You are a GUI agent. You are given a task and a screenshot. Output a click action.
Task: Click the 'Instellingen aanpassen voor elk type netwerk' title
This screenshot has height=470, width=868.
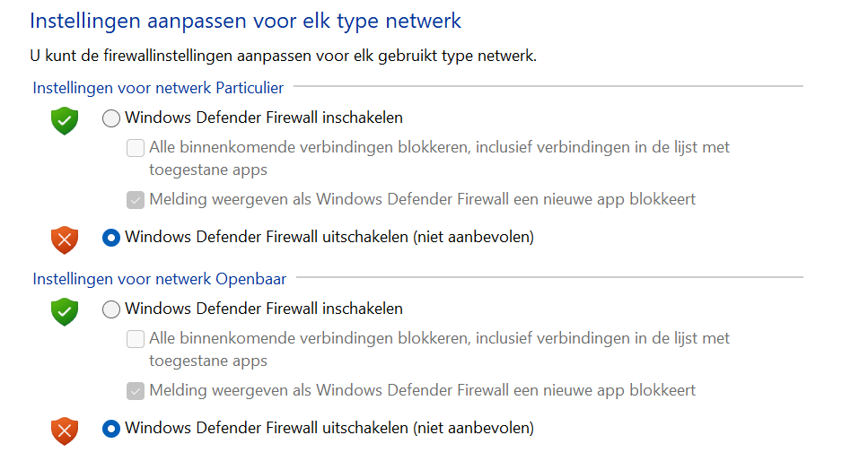[x=245, y=21]
